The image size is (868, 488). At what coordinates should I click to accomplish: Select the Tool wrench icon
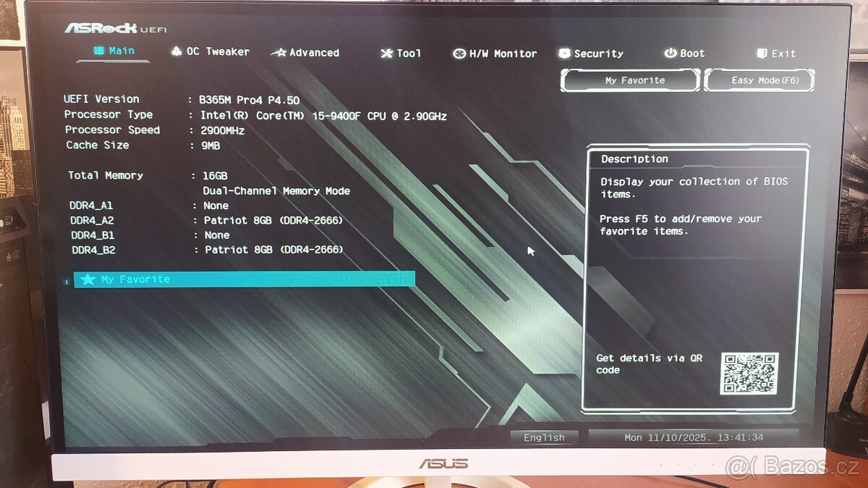[385, 53]
